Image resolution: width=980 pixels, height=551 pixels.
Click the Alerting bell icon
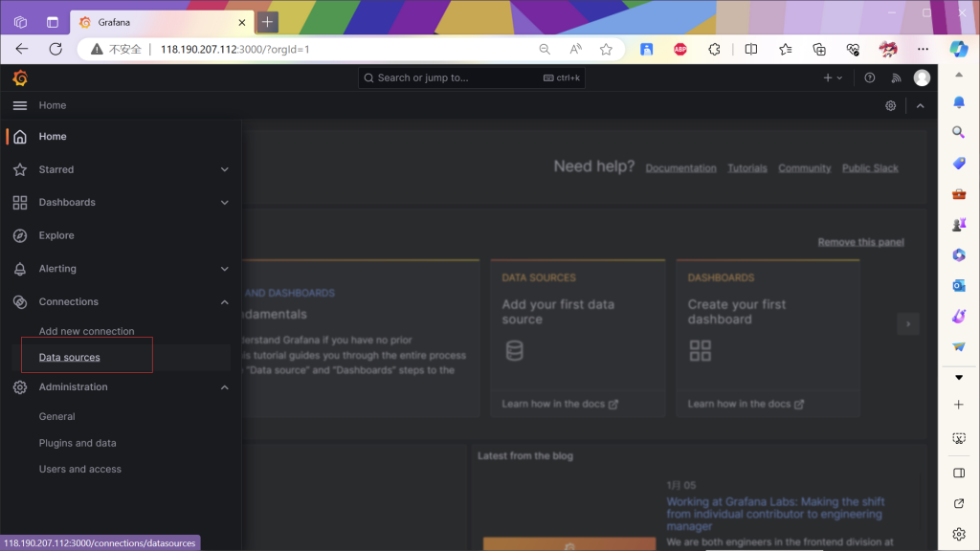20,269
